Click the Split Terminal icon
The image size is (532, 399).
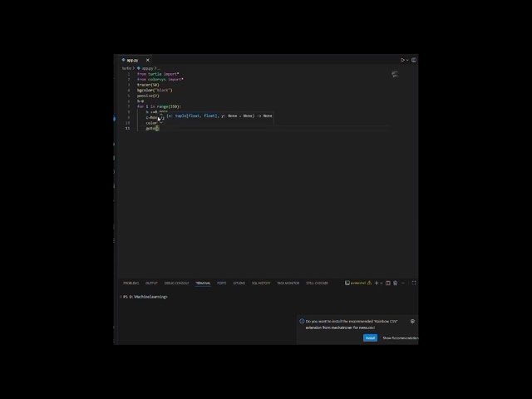click(x=388, y=283)
